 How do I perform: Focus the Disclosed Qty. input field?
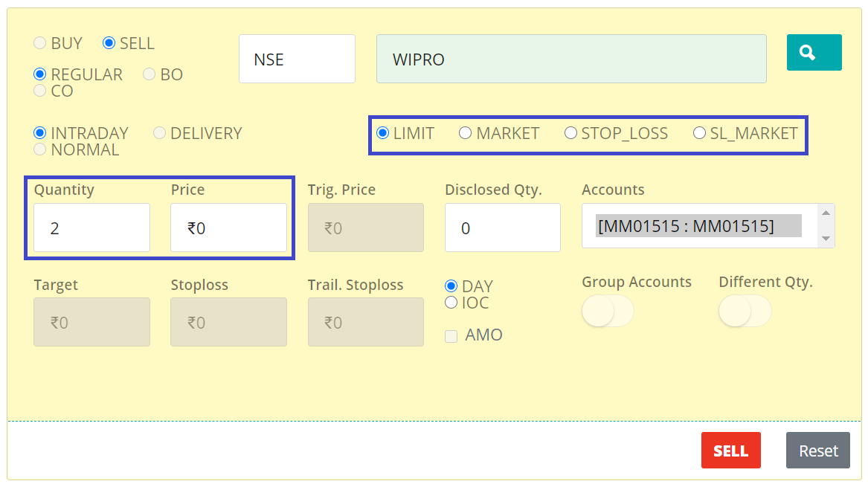point(503,228)
